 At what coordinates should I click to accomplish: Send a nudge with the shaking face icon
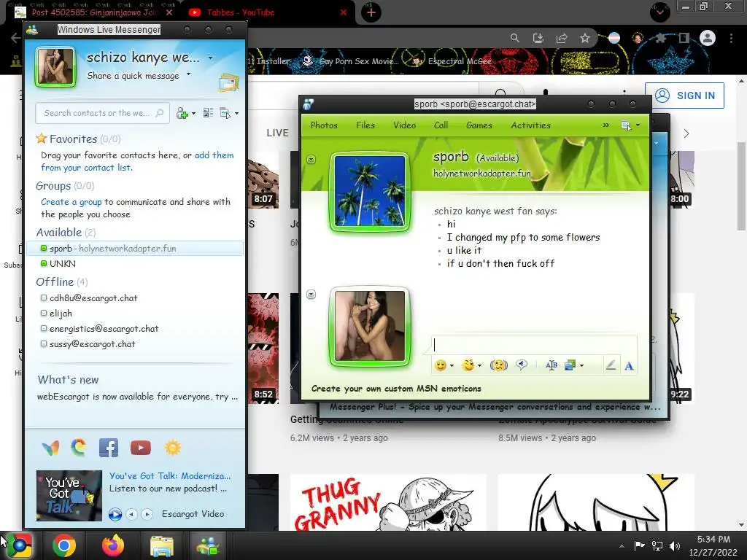(499, 365)
